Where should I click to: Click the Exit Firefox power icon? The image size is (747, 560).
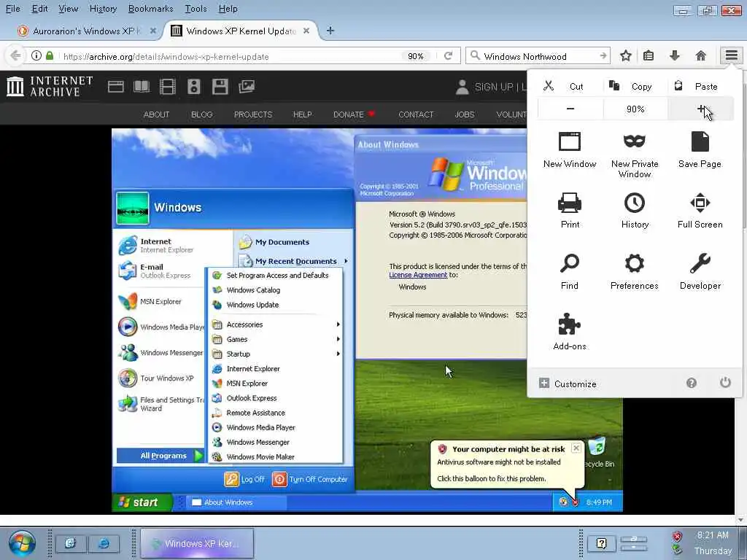(725, 382)
